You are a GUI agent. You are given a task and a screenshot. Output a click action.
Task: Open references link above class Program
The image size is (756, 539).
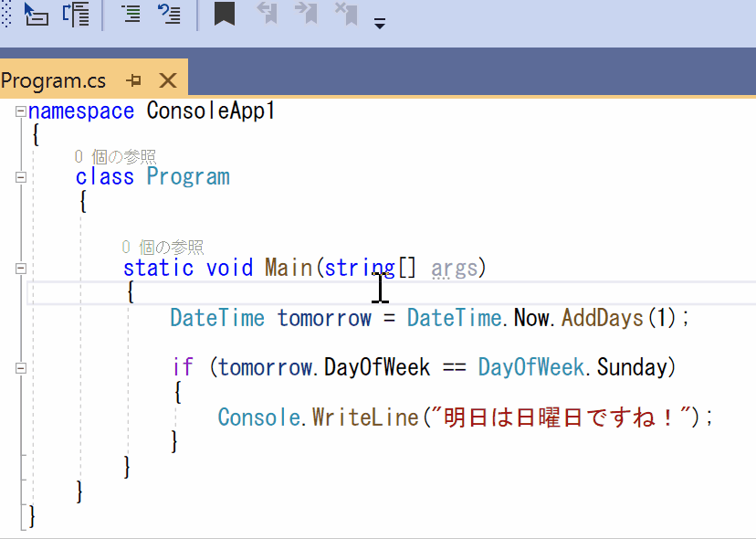tap(115, 157)
